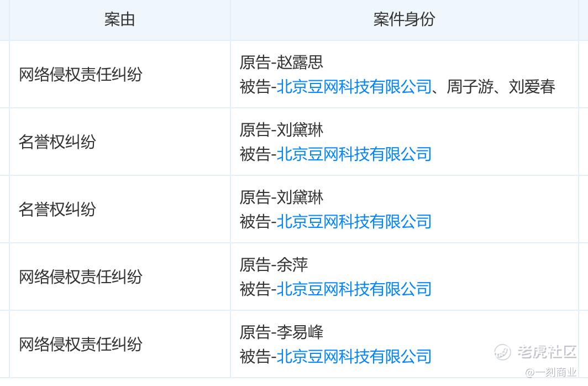This screenshot has height=386, width=588.
Task: Click the 案由 column header
Action: 119,19
